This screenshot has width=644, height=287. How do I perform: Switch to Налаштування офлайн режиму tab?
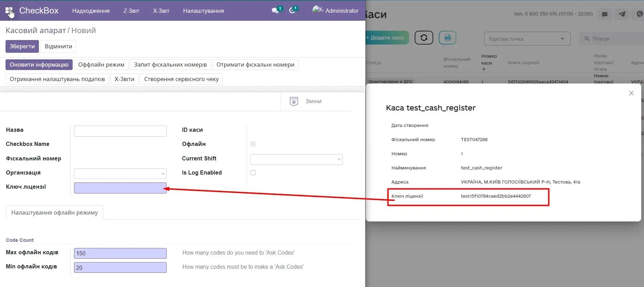(54, 212)
